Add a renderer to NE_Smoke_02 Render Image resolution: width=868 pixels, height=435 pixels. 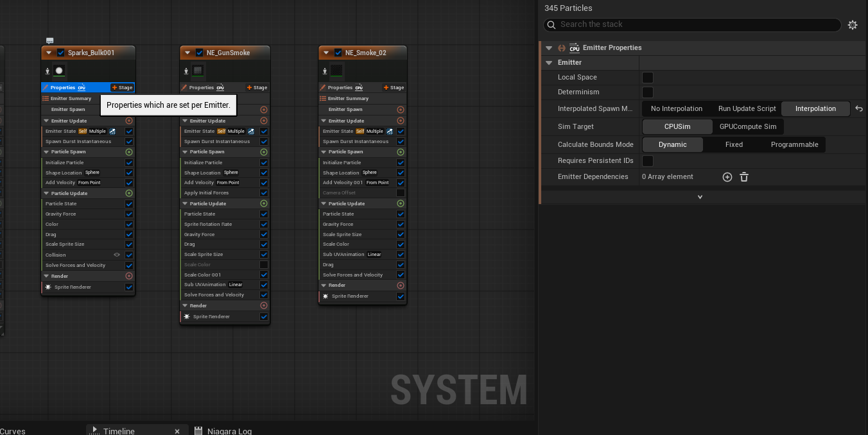(x=401, y=286)
